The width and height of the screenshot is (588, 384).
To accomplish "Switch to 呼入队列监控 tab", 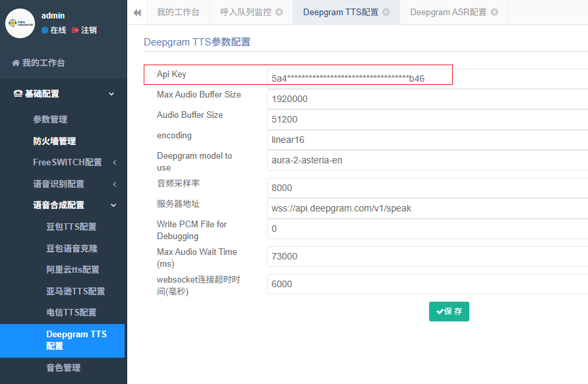I will 246,13.
